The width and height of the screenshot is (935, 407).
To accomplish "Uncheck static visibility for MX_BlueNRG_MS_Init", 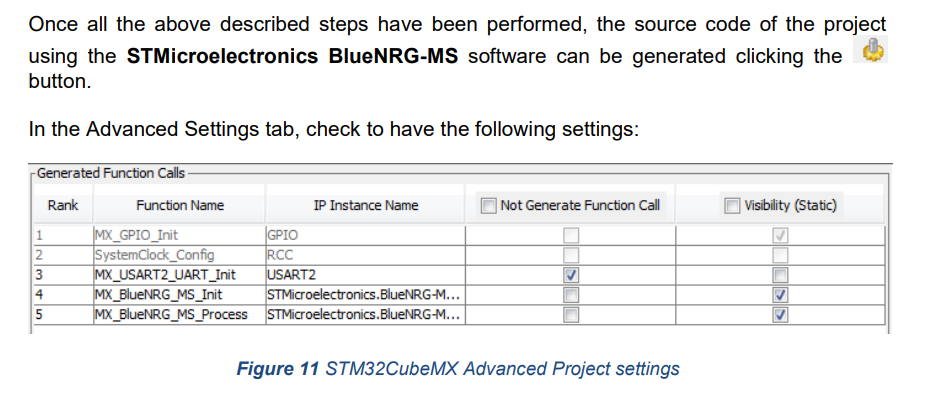I will [780, 295].
